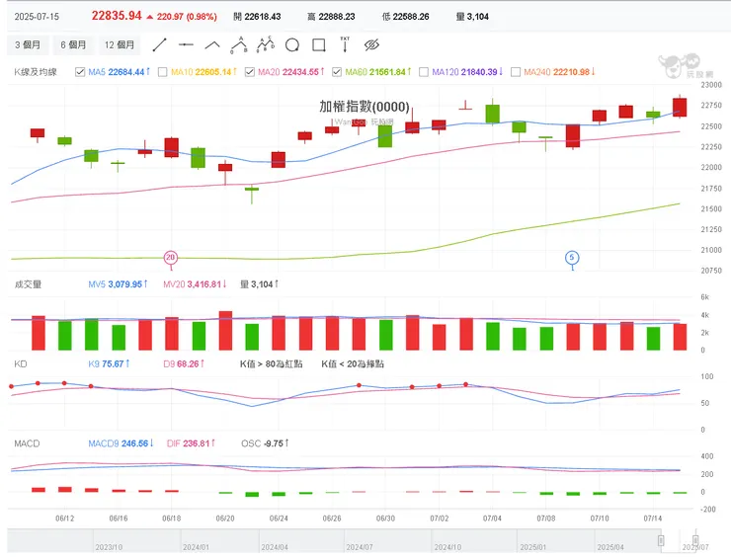Uncheck the MA5 moving average checkbox

point(80,72)
